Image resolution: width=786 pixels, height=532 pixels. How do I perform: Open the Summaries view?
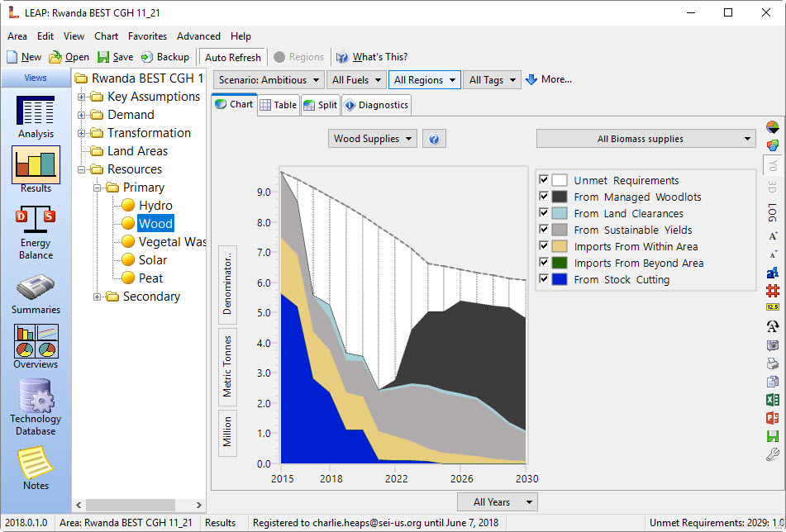tap(36, 295)
